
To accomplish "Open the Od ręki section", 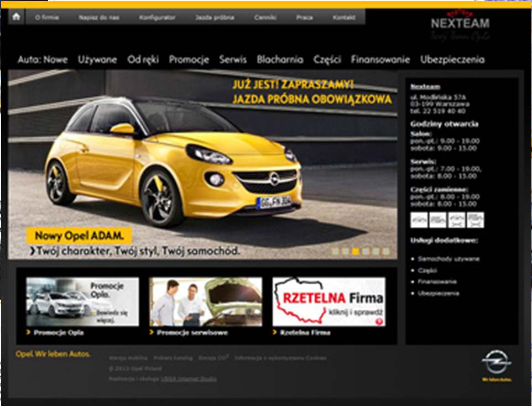I will tap(143, 60).
